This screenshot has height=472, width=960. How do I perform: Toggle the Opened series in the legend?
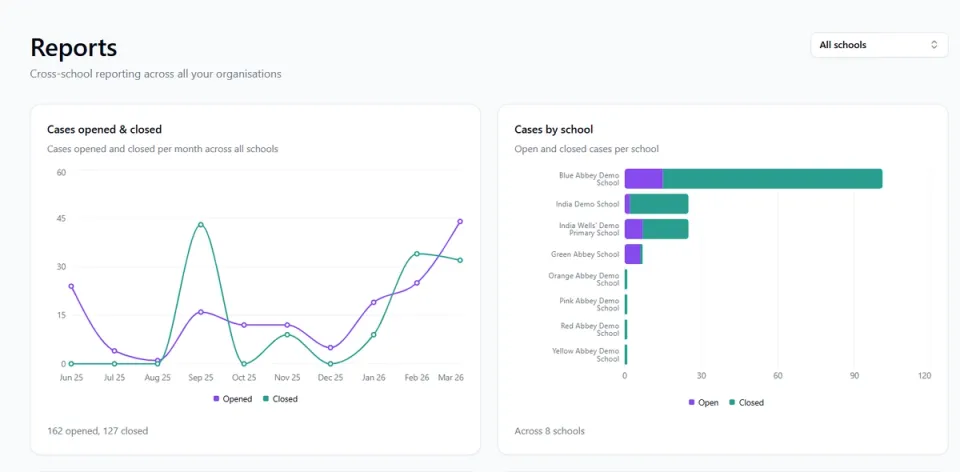pyautogui.click(x=232, y=399)
